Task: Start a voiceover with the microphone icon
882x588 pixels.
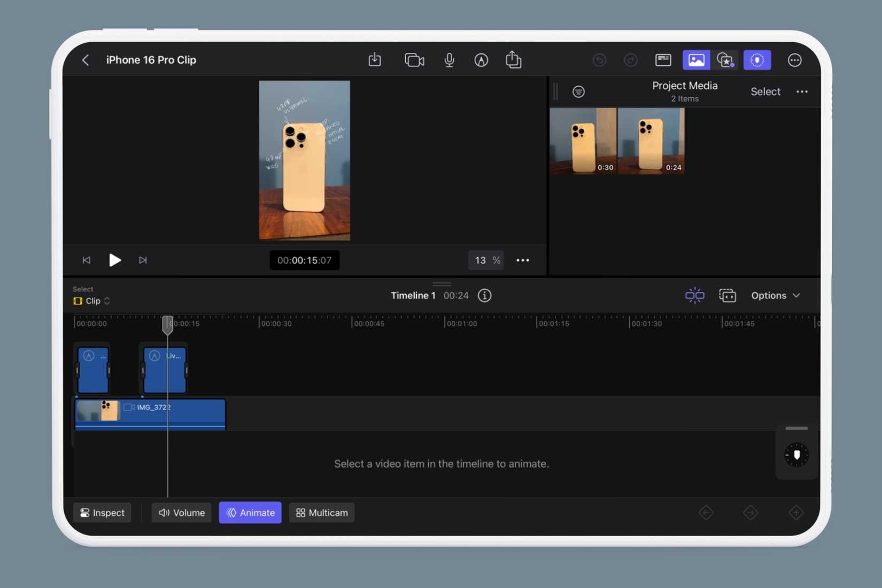Action: (449, 60)
